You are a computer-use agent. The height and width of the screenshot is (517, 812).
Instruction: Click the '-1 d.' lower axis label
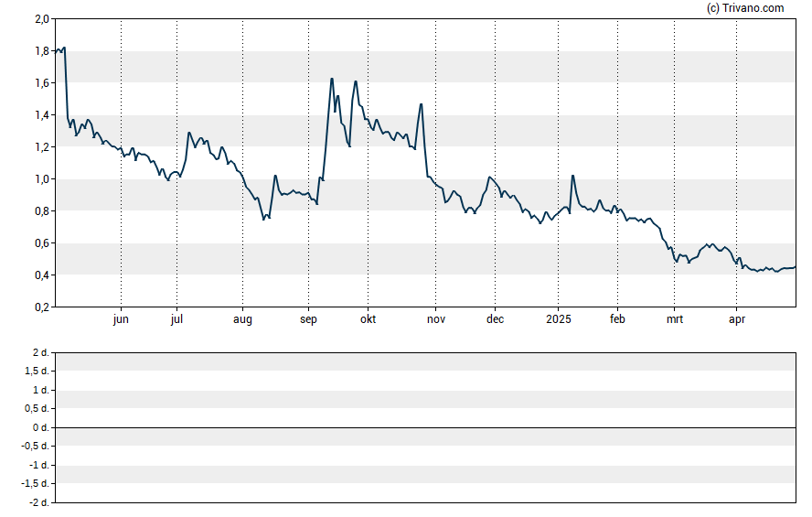(38, 465)
